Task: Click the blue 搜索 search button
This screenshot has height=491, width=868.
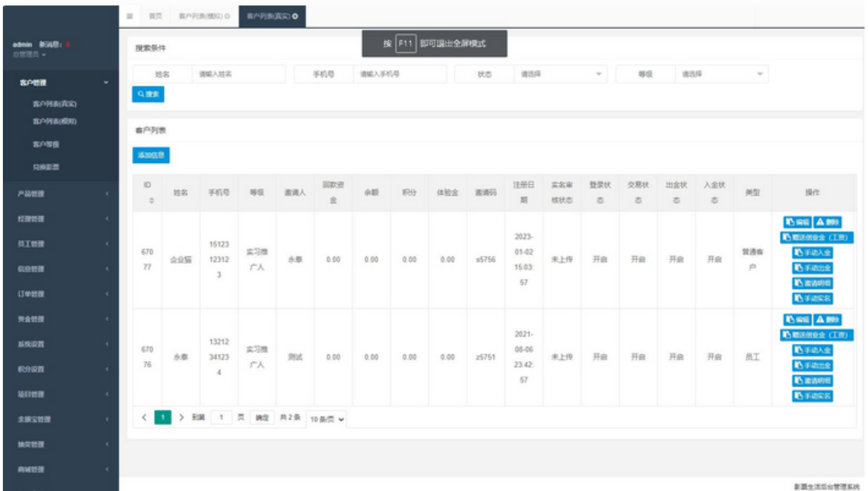Action: [148, 94]
